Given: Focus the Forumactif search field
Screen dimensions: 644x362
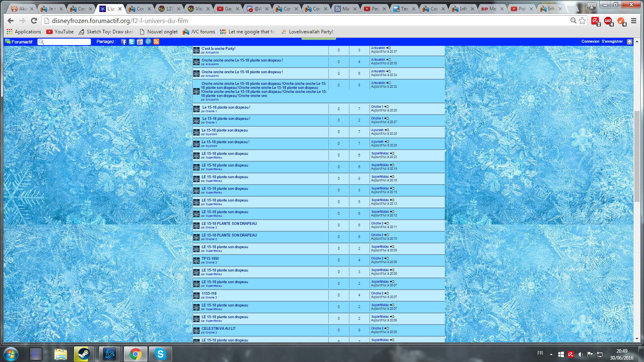Looking at the screenshot, I should coord(64,42).
